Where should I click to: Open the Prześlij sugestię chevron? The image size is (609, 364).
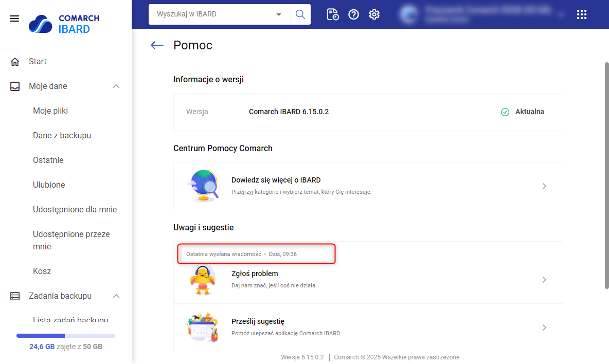pos(544,327)
